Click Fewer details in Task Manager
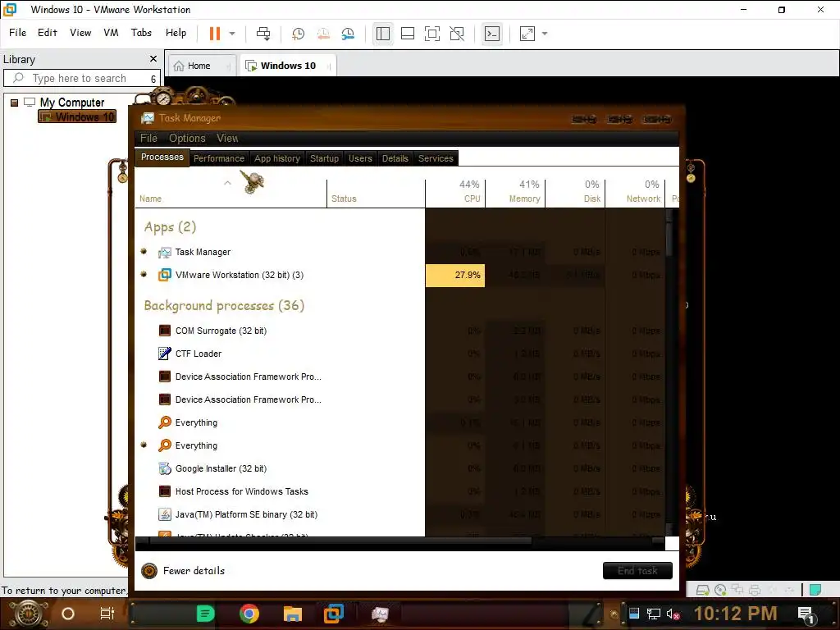 [183, 571]
